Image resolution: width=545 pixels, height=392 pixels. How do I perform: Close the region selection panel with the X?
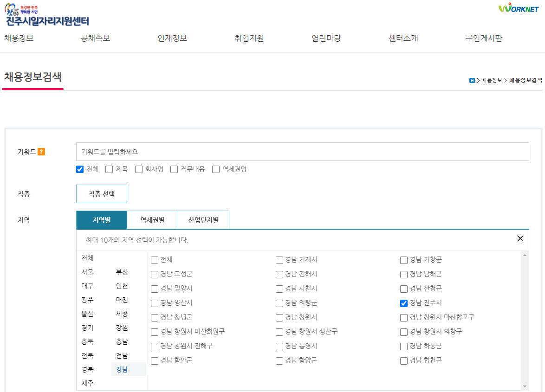(520, 239)
